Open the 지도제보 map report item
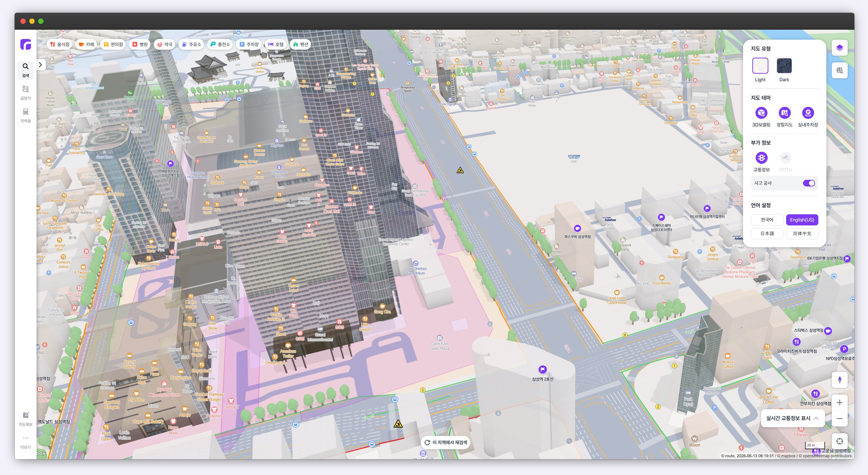 [26, 419]
